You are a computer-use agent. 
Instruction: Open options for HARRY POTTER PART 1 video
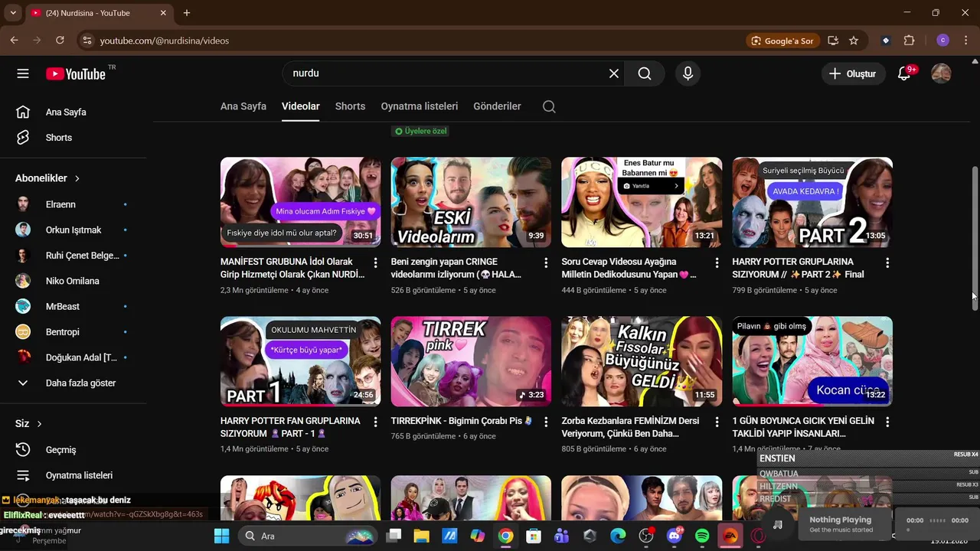[x=375, y=422]
